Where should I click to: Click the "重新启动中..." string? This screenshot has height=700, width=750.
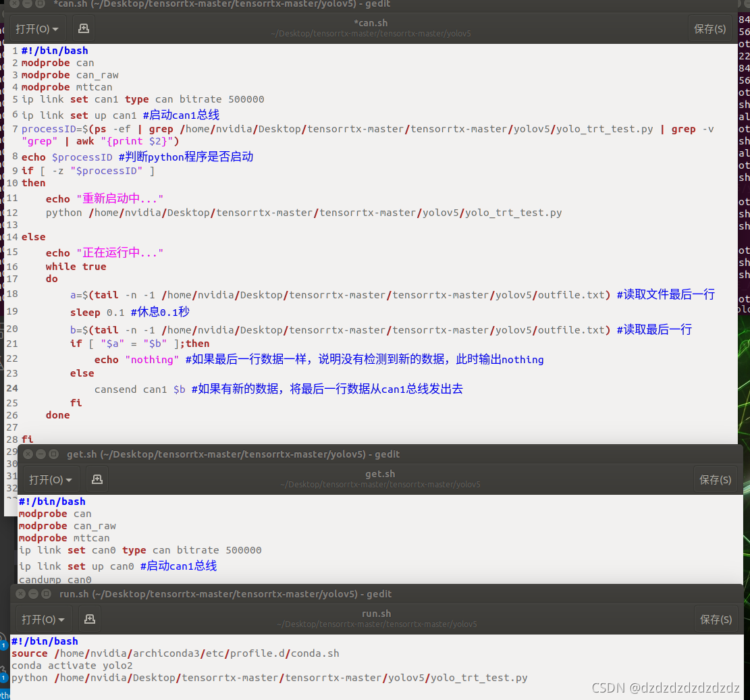[120, 198]
